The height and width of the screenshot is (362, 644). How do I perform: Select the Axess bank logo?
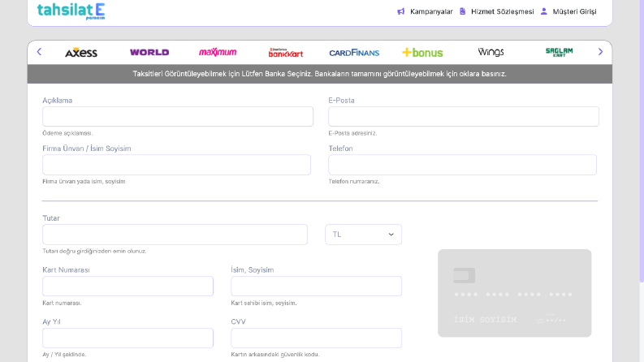coord(81,52)
